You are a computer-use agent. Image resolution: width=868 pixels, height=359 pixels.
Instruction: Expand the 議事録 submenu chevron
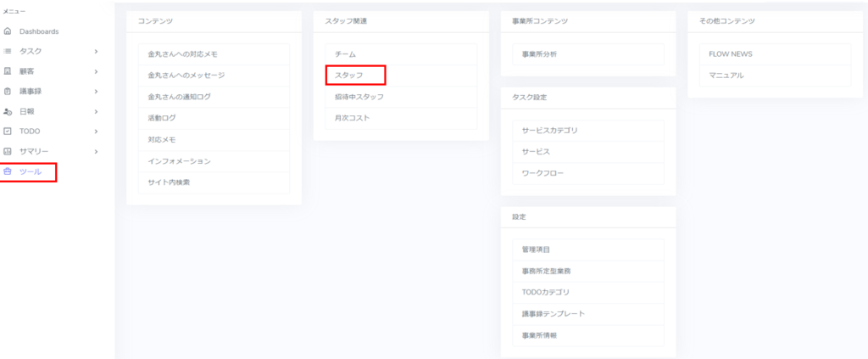96,91
